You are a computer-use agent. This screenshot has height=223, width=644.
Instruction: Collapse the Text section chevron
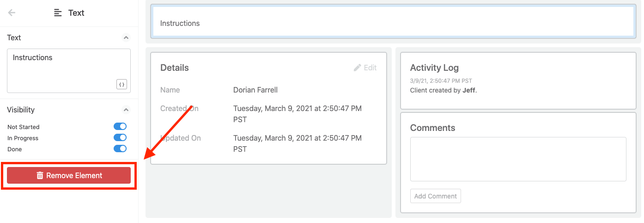pos(126,38)
